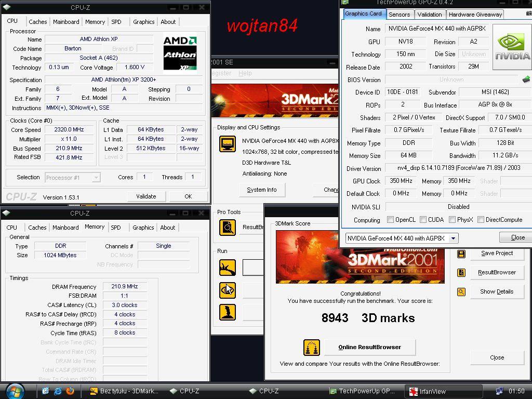Toggle the DirectCompute checkbox in GPU-Z
The width and height of the screenshot is (532, 399).
pyautogui.click(x=481, y=220)
